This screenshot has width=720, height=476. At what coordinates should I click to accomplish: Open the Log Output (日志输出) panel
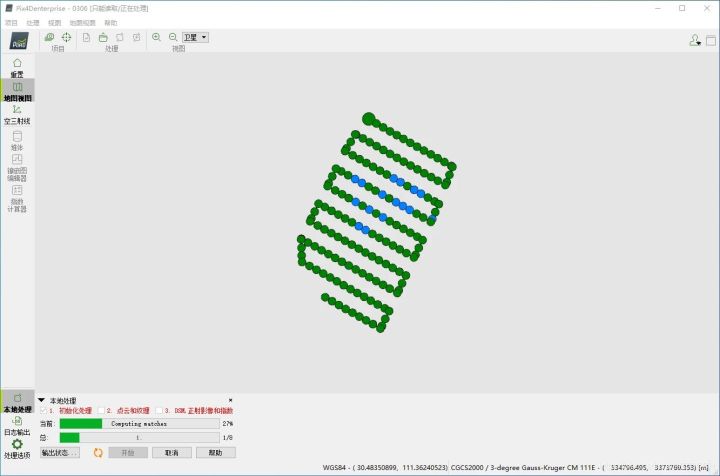point(17,426)
